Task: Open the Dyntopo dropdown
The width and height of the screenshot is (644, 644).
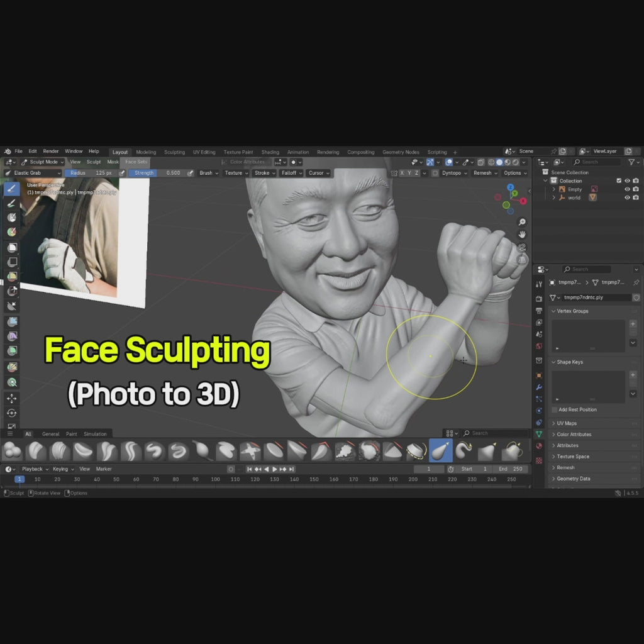Action: tap(453, 173)
